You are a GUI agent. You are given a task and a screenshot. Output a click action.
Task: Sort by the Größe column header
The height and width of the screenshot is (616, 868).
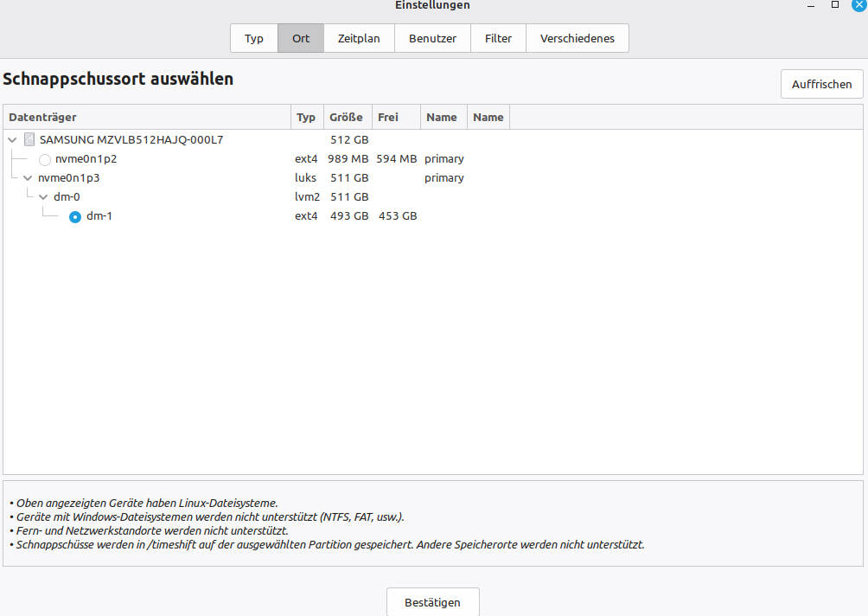click(346, 117)
